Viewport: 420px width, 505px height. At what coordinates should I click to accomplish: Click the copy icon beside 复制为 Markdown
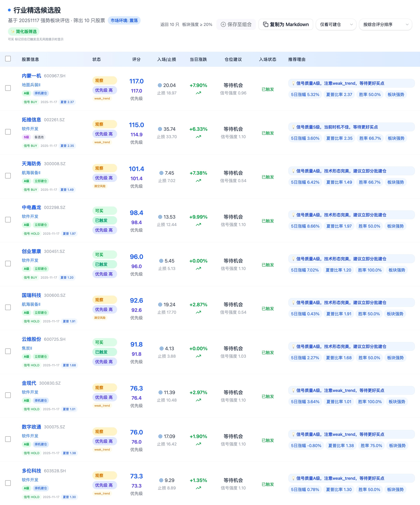pyautogui.click(x=266, y=25)
